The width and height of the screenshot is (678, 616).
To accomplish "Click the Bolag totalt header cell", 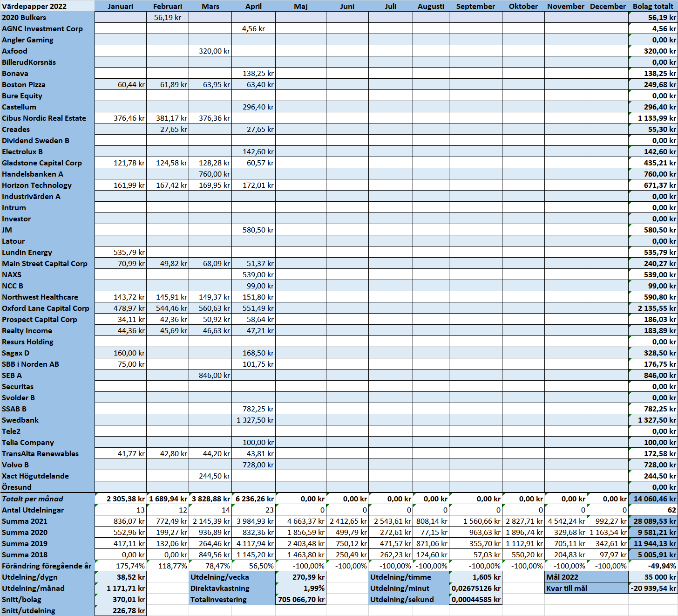I will (x=653, y=6).
